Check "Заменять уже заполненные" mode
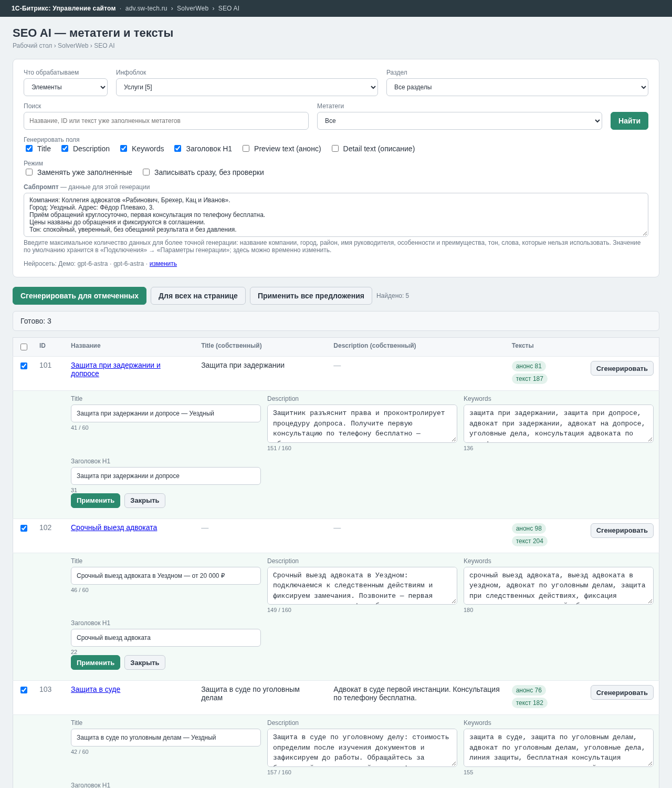672x788 pixels. (29, 172)
